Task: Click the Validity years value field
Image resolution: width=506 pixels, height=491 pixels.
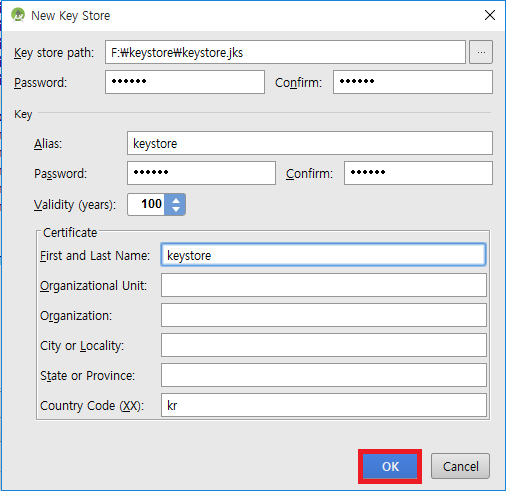Action: (146, 204)
